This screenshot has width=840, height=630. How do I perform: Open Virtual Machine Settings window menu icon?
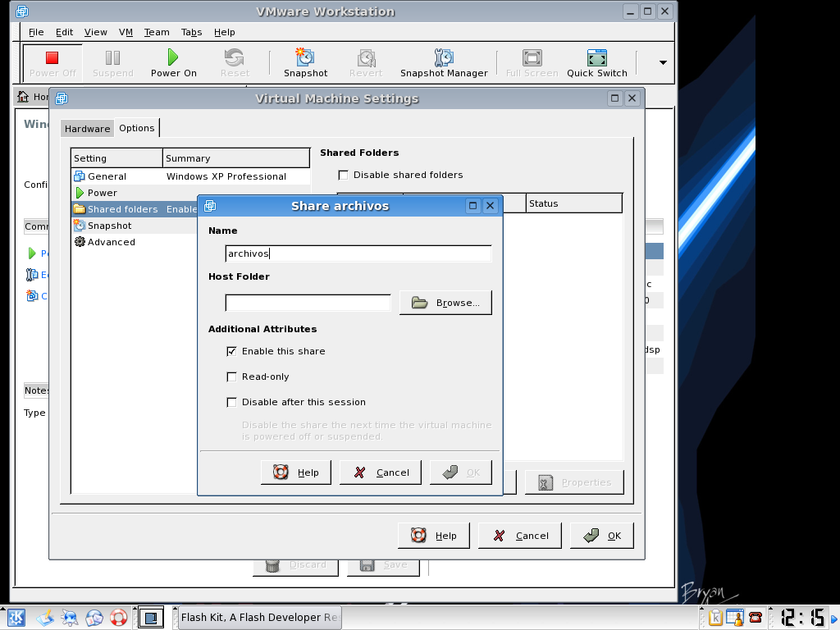tap(62, 98)
